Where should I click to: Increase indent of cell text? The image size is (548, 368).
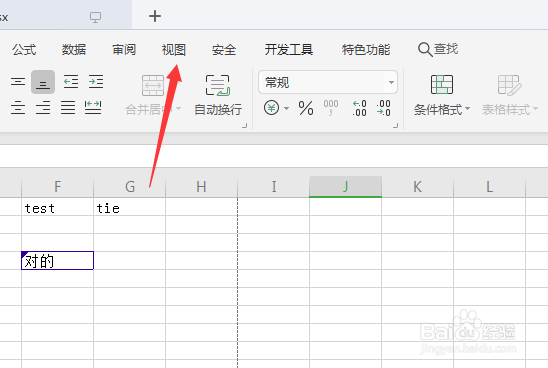[x=96, y=82]
